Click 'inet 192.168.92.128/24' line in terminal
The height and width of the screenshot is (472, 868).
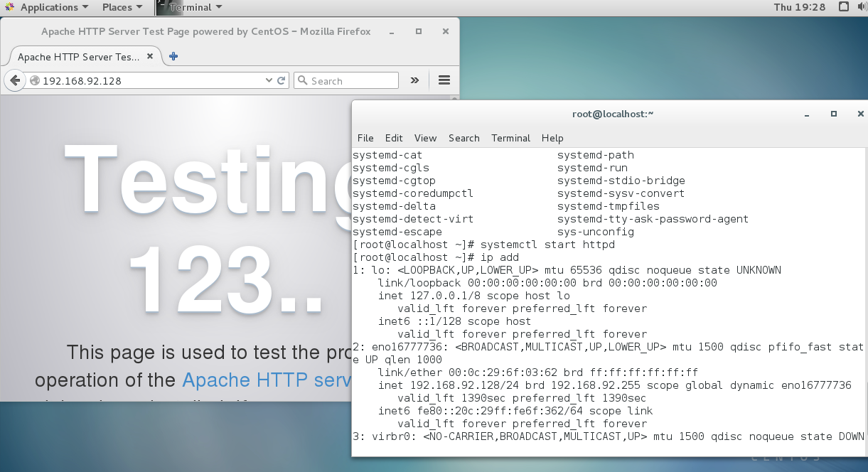tap(615, 385)
